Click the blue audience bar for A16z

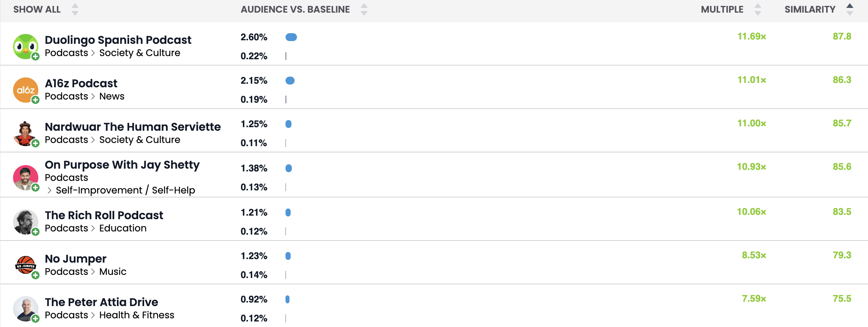290,81
